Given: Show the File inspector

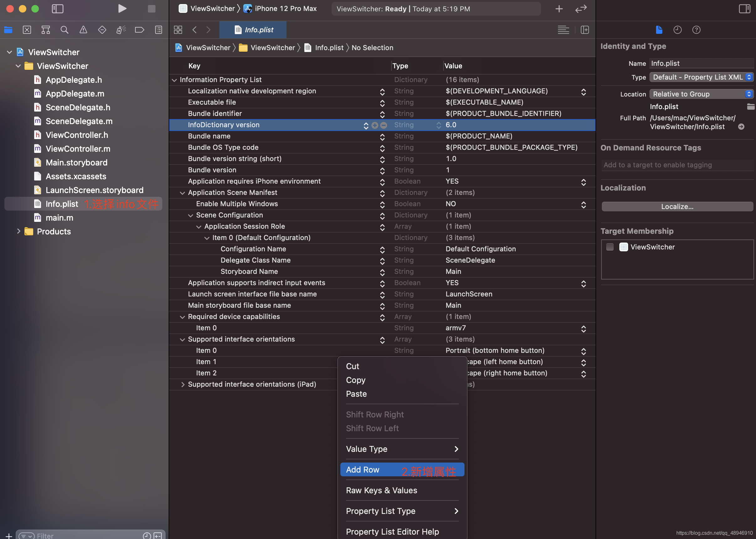Looking at the screenshot, I should tap(659, 30).
